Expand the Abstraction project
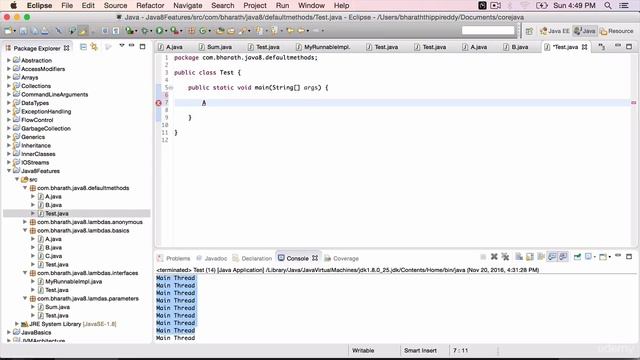This screenshot has width=640, height=360. (9, 60)
